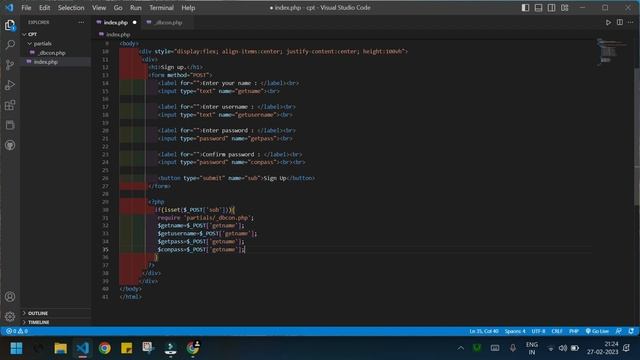Click the require 'partials/_dbcon.php' line
Screen dimensions: 640x360
[206, 218]
